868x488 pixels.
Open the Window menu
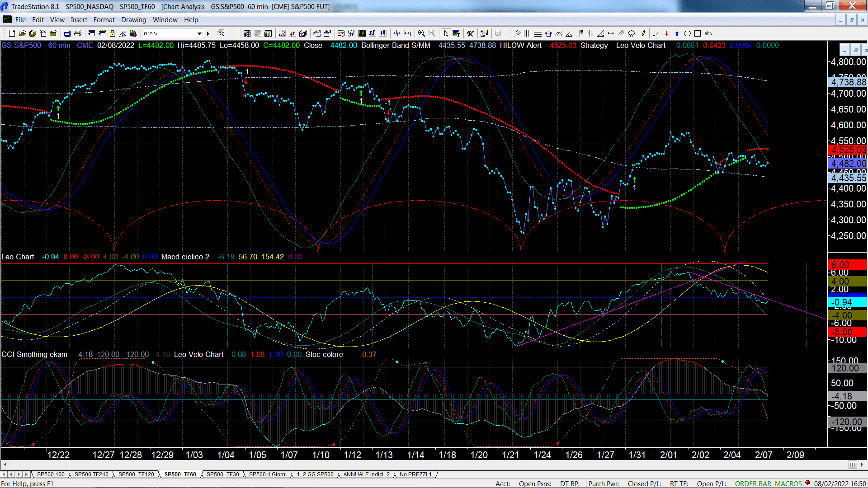pos(165,20)
